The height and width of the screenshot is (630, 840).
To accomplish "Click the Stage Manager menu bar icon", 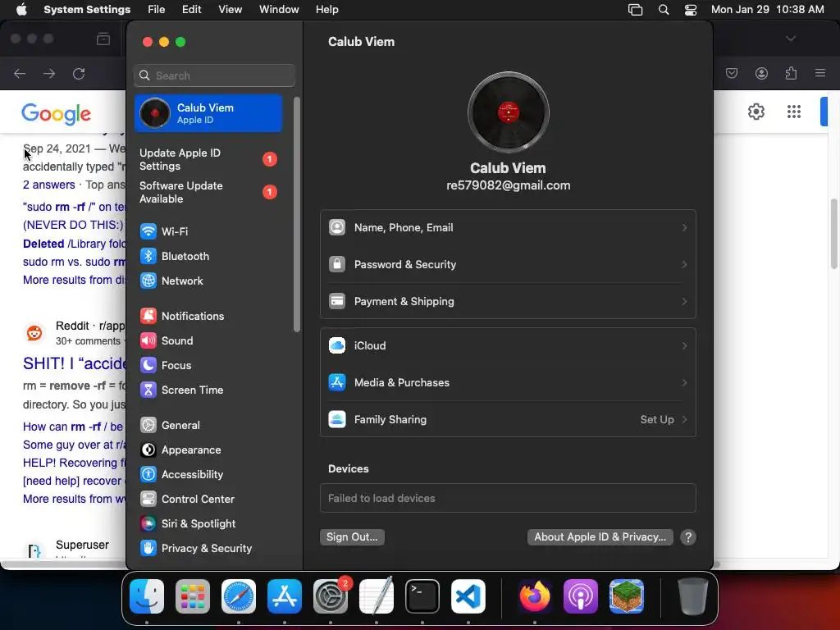I will [636, 10].
